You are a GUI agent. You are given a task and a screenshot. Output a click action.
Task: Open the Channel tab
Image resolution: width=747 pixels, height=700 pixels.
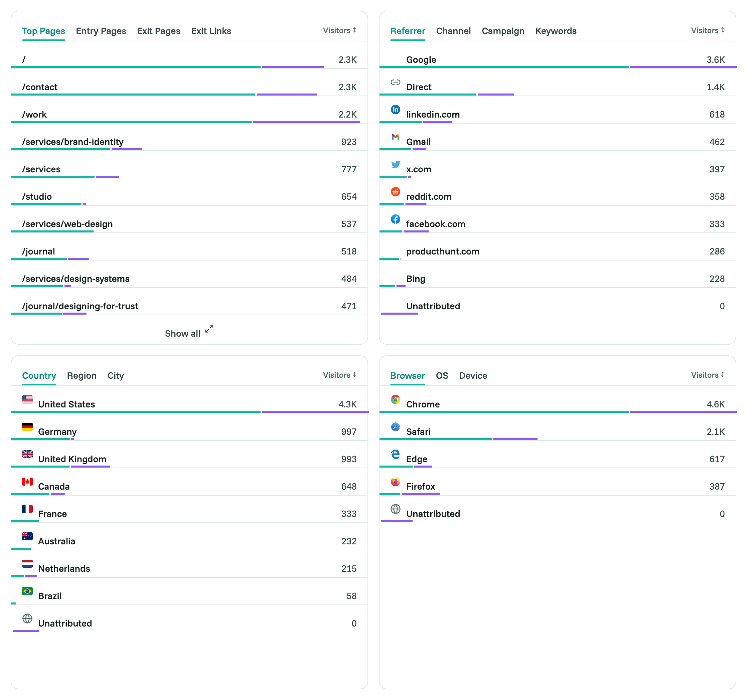[x=454, y=31]
